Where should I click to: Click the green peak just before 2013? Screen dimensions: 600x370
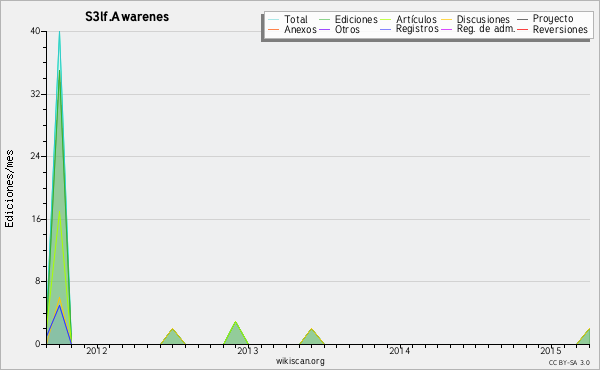pos(236,323)
